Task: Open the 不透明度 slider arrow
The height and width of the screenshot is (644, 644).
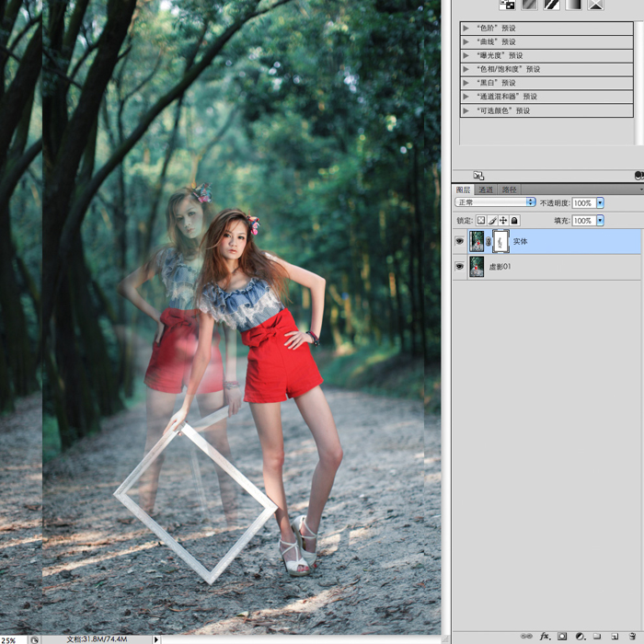Action: (x=600, y=202)
